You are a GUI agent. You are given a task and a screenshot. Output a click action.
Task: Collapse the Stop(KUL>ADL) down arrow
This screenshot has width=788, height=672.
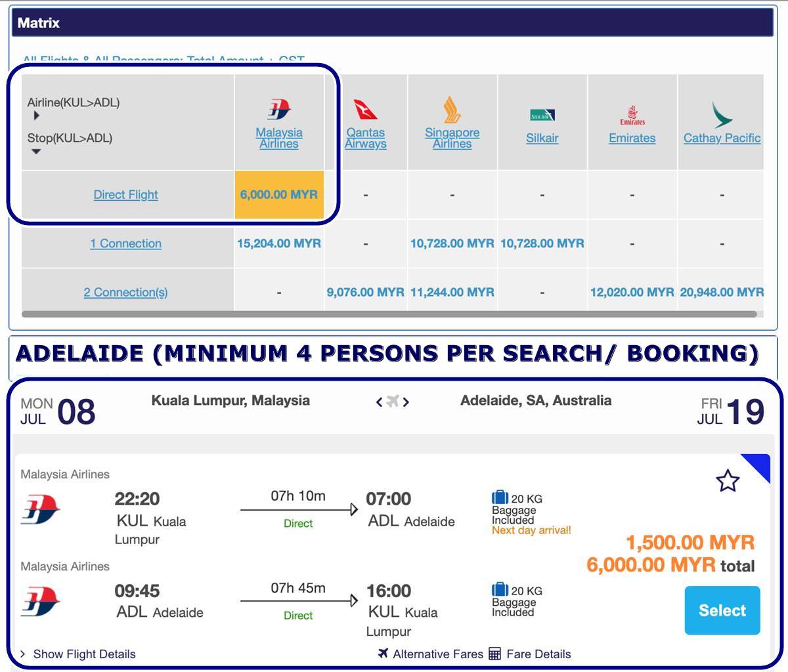(36, 152)
